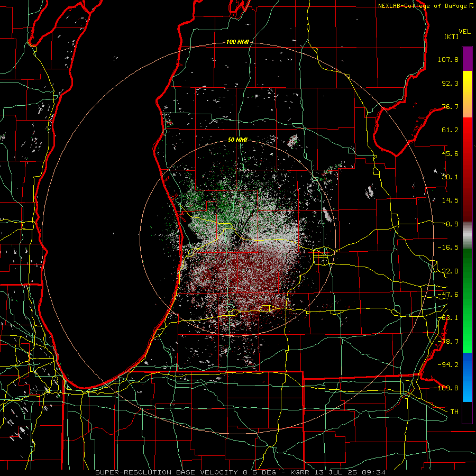Pick the yellow-orange band of the color bar

(467, 94)
